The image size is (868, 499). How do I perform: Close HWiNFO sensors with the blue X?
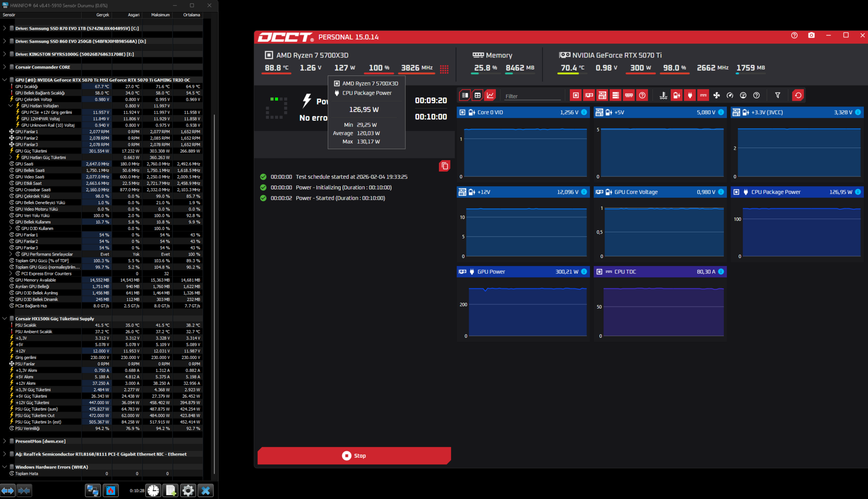(x=206, y=491)
